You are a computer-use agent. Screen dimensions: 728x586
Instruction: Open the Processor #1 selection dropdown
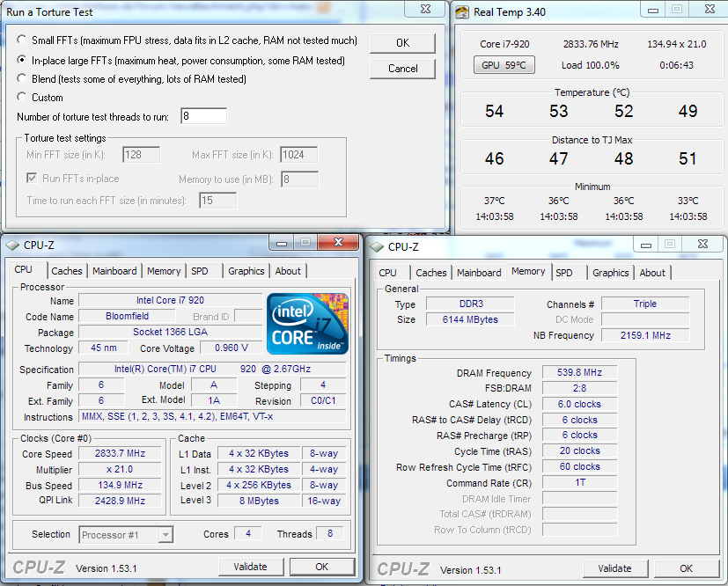(126, 535)
